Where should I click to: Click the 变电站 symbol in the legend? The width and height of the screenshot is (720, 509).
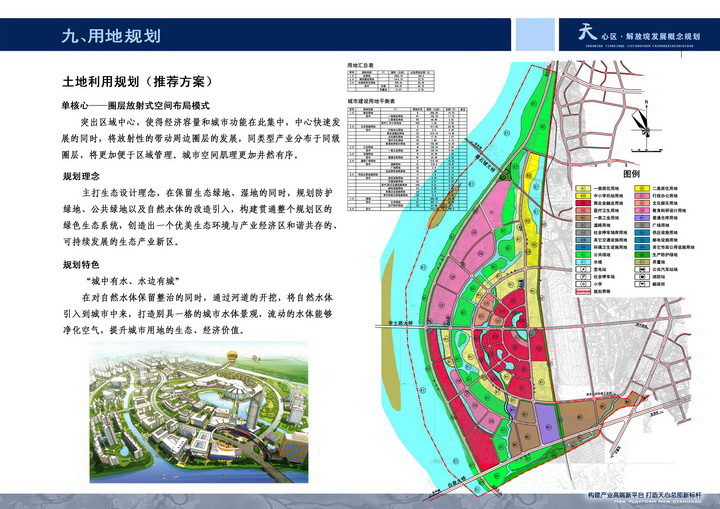point(583,270)
